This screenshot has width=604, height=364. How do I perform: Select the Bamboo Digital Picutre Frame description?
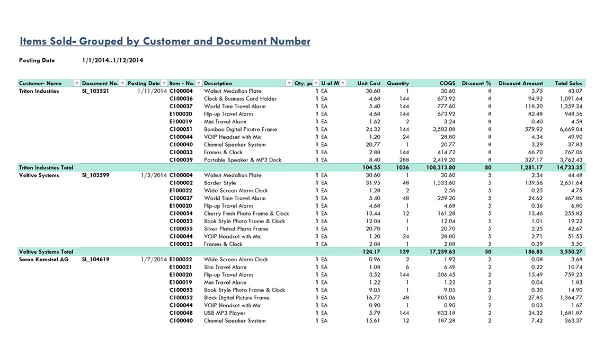[241, 129]
